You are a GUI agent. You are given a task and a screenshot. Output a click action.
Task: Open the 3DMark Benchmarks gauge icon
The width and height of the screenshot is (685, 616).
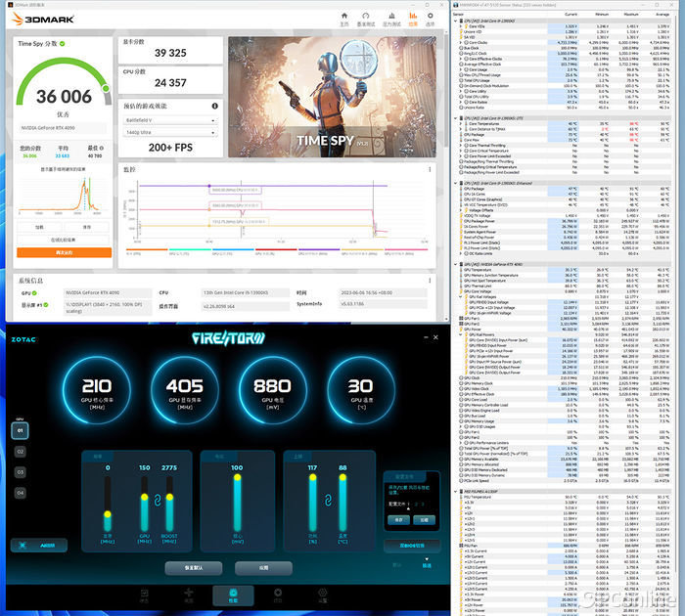point(366,19)
